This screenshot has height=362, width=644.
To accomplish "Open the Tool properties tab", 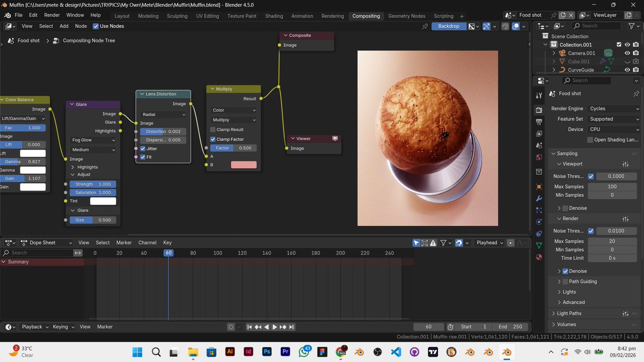I will tap(539, 95).
